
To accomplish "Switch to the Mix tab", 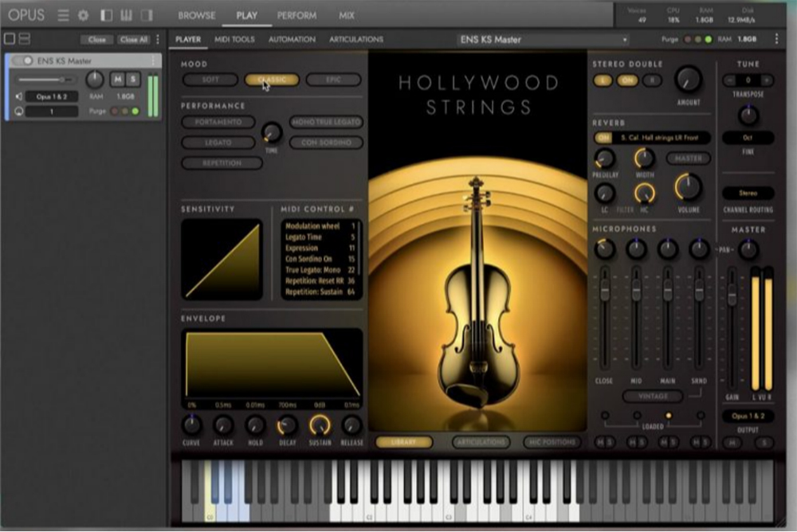I will coord(346,16).
